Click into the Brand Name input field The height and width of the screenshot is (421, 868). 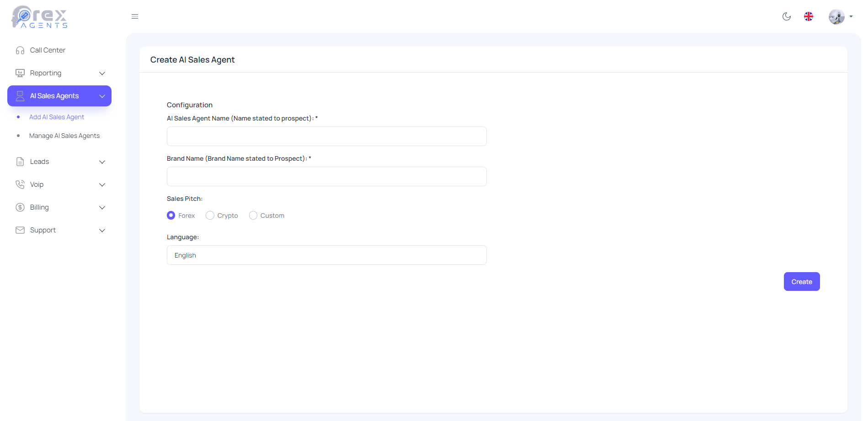click(326, 177)
